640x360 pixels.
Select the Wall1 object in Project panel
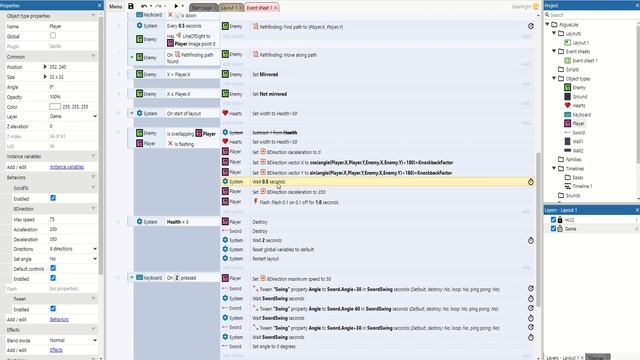click(574, 142)
